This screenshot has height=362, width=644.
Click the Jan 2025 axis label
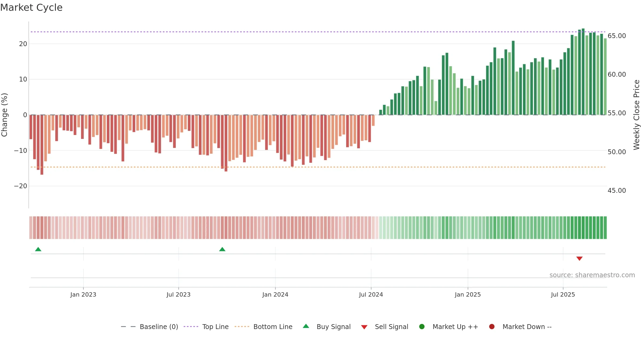point(468,294)
